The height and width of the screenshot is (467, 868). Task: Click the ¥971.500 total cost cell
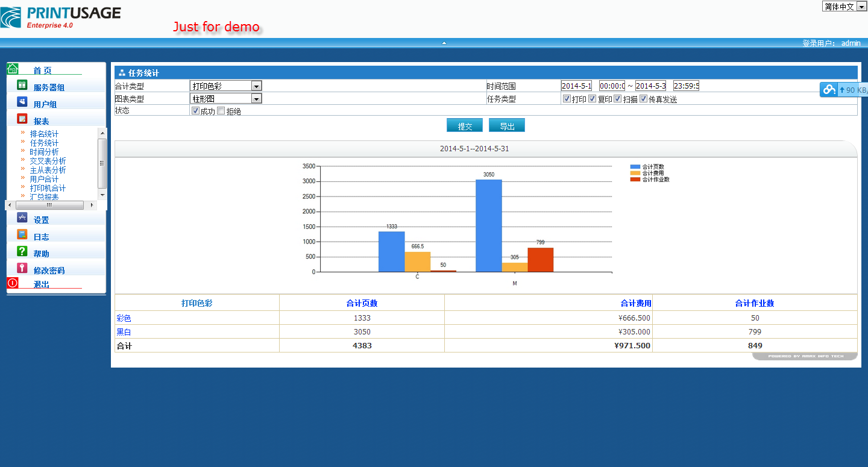(632, 345)
